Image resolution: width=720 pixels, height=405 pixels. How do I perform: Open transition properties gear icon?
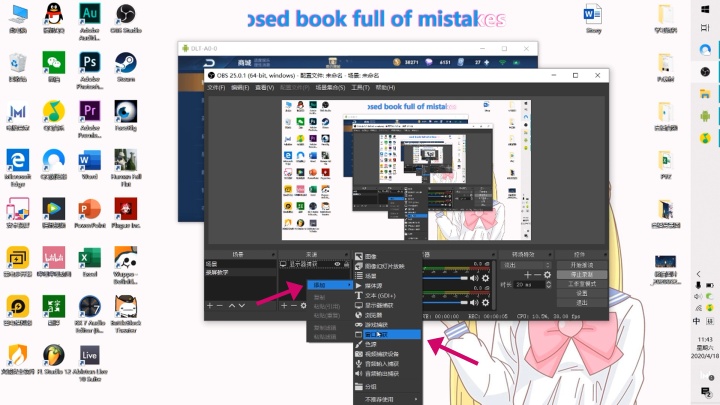(547, 275)
